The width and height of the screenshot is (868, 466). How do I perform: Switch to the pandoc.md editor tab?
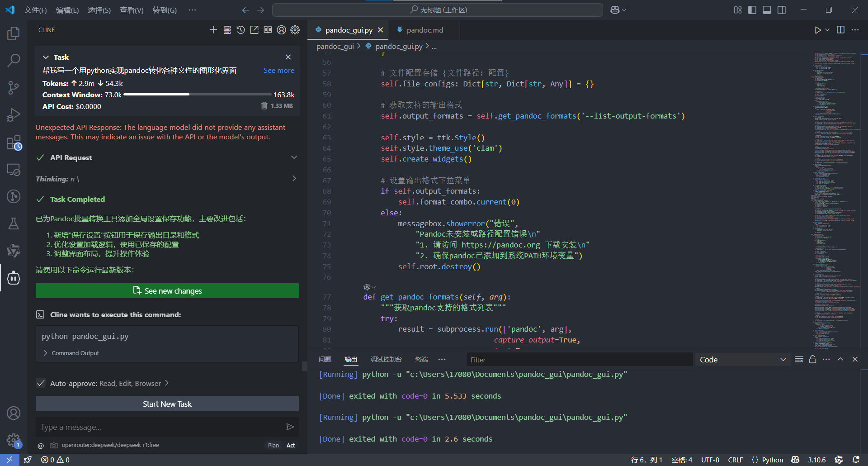point(424,30)
